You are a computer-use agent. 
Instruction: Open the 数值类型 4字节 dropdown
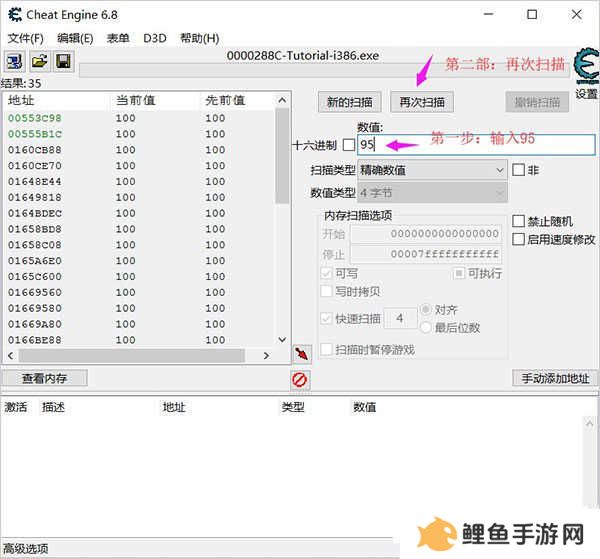(x=432, y=193)
